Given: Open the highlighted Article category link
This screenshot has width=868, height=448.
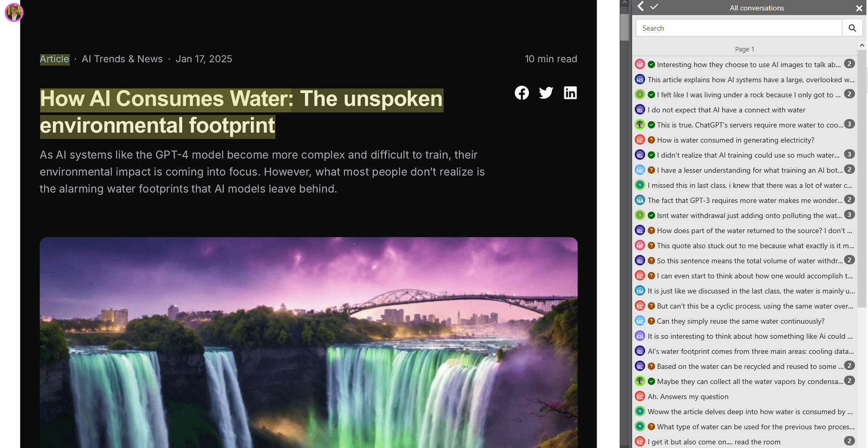Looking at the screenshot, I should point(54,59).
